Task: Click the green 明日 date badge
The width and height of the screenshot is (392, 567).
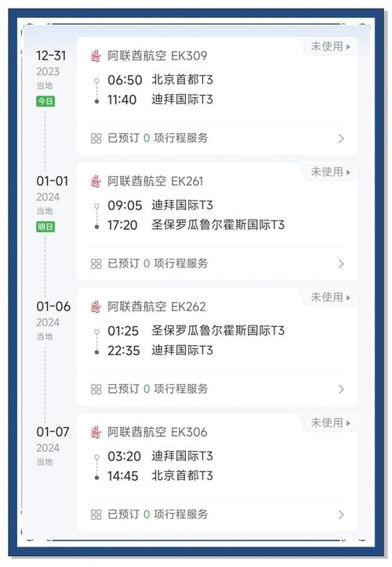Action: (45, 227)
